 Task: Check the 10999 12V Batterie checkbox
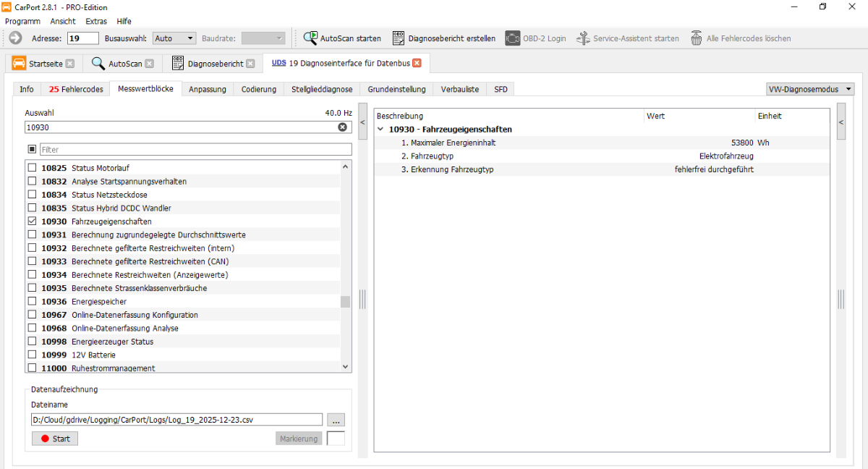32,355
